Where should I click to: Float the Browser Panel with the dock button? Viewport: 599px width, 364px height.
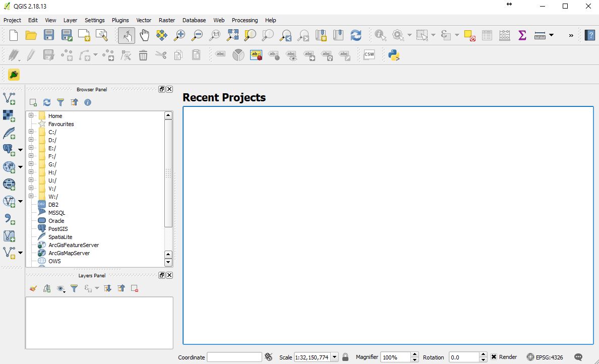coord(162,89)
